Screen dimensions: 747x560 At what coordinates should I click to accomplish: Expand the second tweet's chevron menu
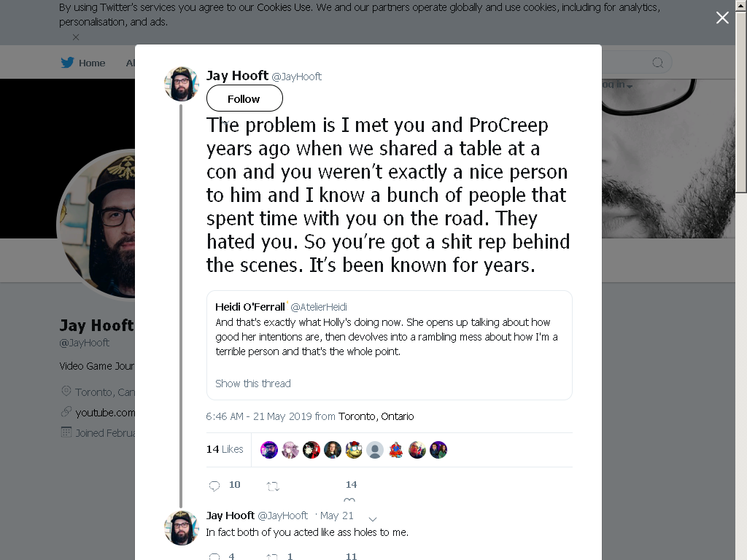(x=373, y=518)
